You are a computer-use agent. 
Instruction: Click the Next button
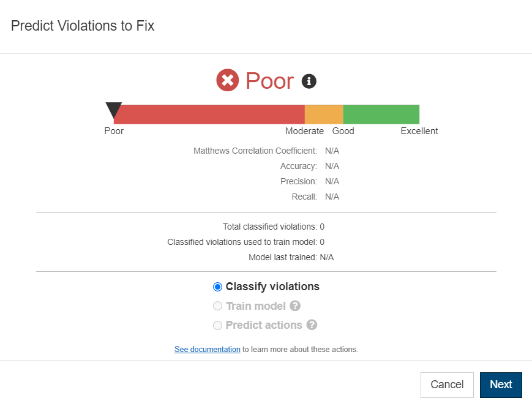coord(501,385)
